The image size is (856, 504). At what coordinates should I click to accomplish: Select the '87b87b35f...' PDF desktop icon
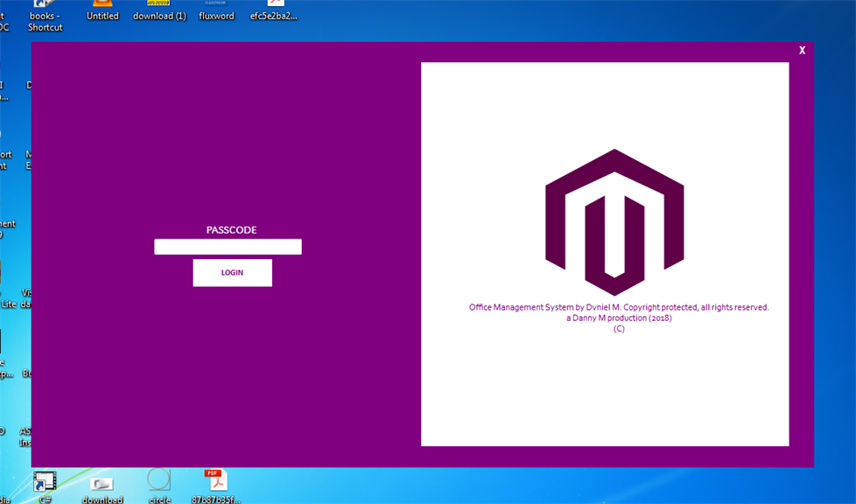point(216,486)
